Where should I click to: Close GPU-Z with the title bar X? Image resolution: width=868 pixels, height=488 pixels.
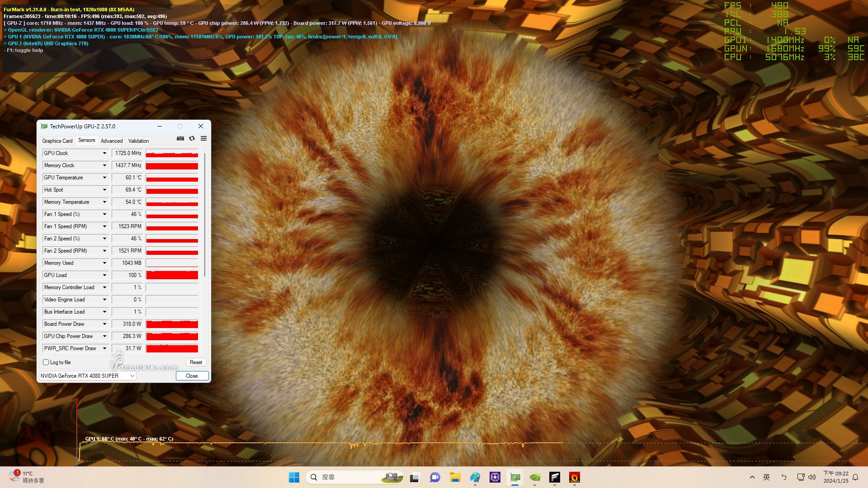click(x=201, y=127)
